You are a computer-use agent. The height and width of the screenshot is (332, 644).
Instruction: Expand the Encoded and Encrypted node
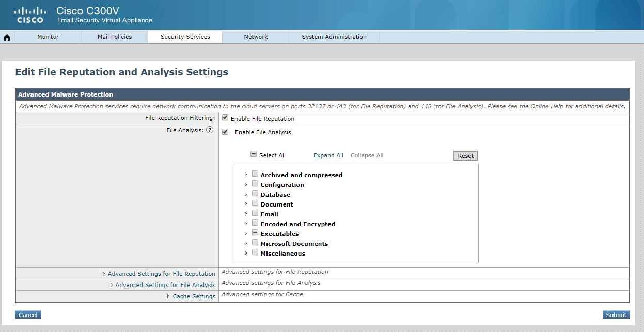point(246,224)
